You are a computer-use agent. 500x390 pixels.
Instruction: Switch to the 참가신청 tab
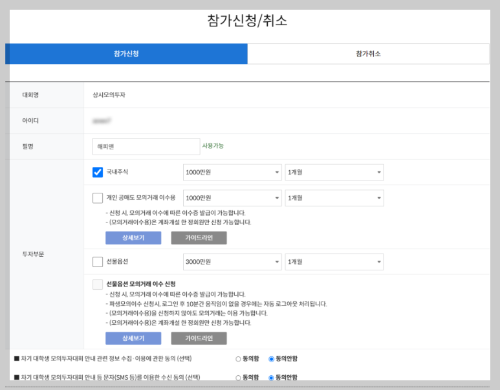point(126,54)
